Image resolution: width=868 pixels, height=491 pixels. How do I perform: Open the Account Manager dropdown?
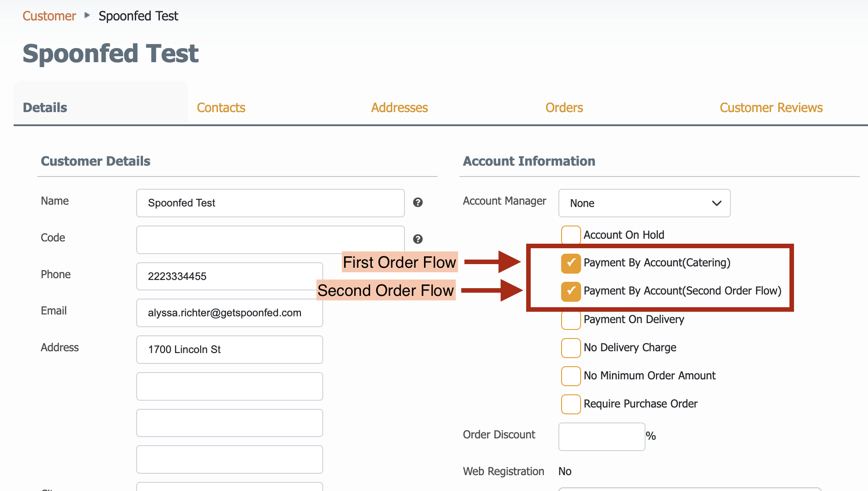coord(644,203)
